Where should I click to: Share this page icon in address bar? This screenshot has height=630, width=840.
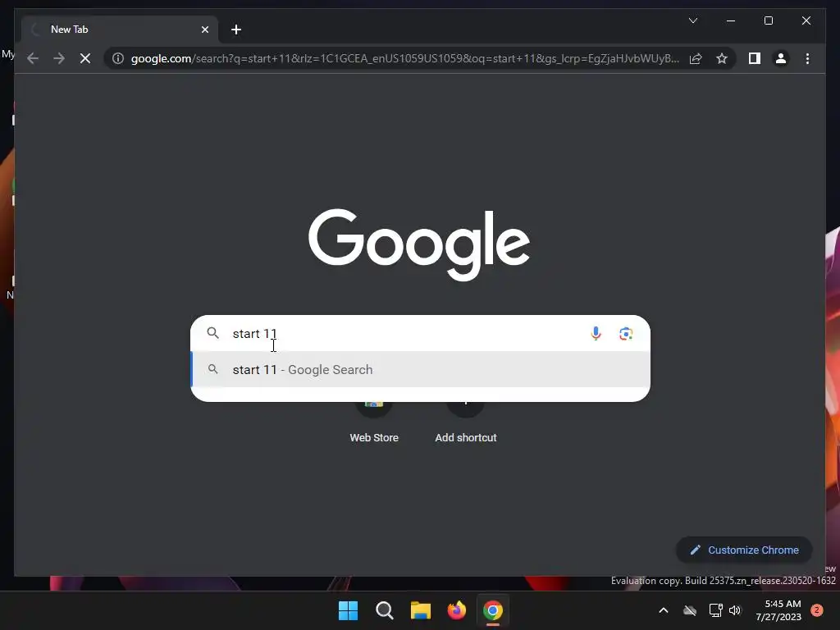696,58
